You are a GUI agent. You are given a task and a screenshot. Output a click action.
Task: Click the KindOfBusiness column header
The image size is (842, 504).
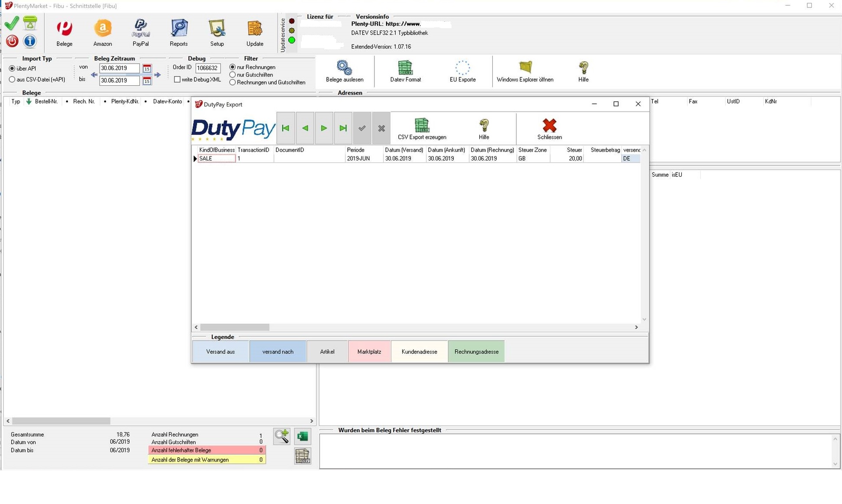click(x=217, y=150)
